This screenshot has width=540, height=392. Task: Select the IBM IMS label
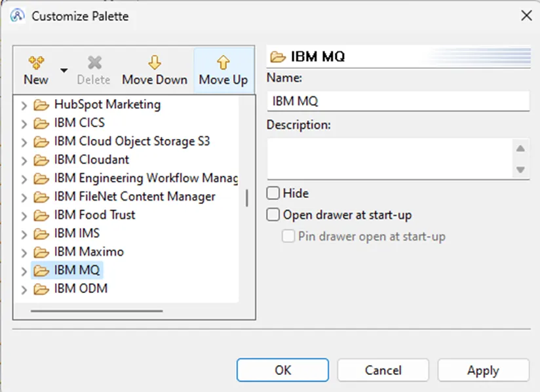click(x=77, y=233)
